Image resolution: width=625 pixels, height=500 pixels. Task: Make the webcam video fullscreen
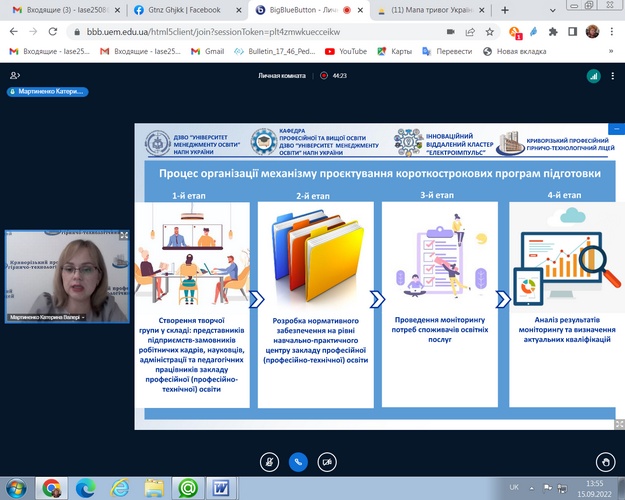point(124,236)
